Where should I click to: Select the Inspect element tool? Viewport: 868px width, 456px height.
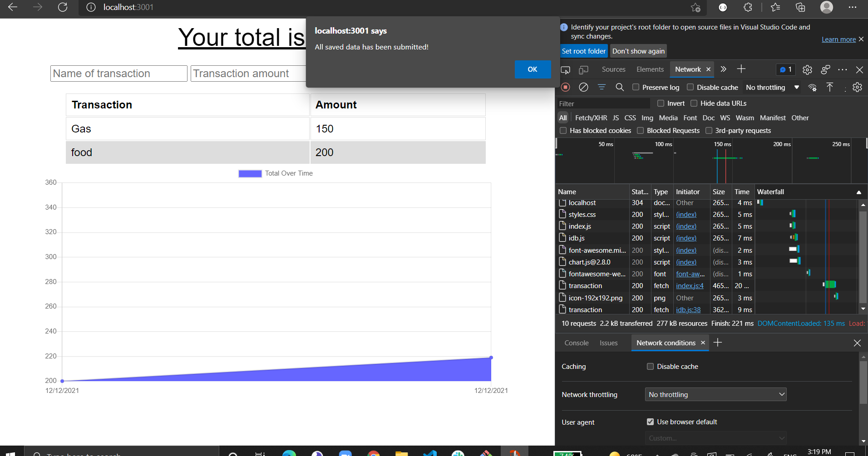click(566, 69)
